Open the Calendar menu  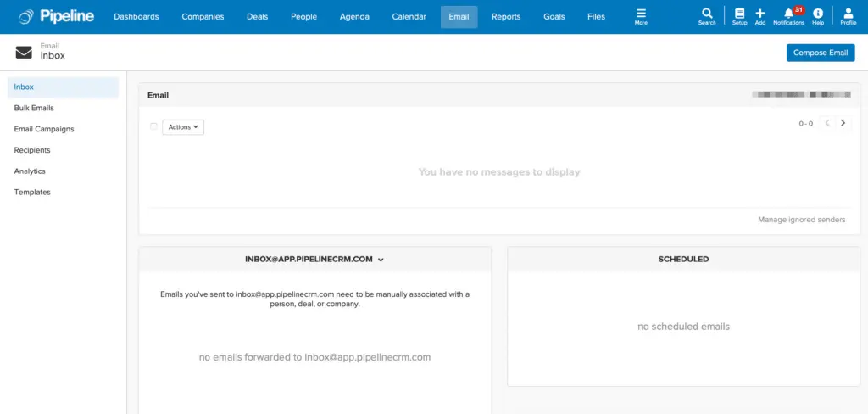click(409, 17)
